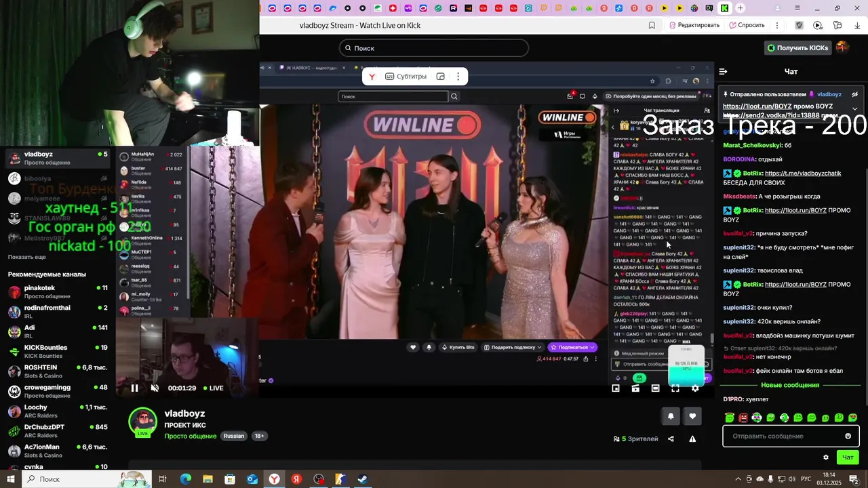The width and height of the screenshot is (868, 488).
Task: Click the 18+ tag
Action: coord(259,436)
